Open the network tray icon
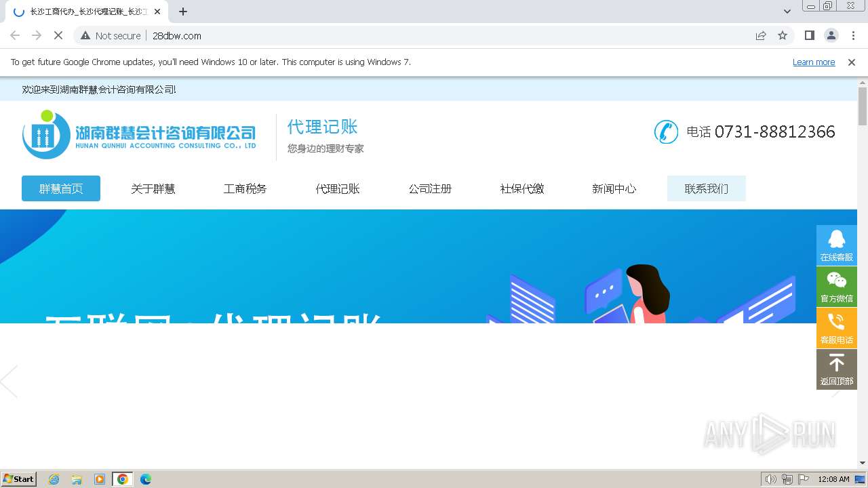Viewport: 868px width, 488px height. 787,479
